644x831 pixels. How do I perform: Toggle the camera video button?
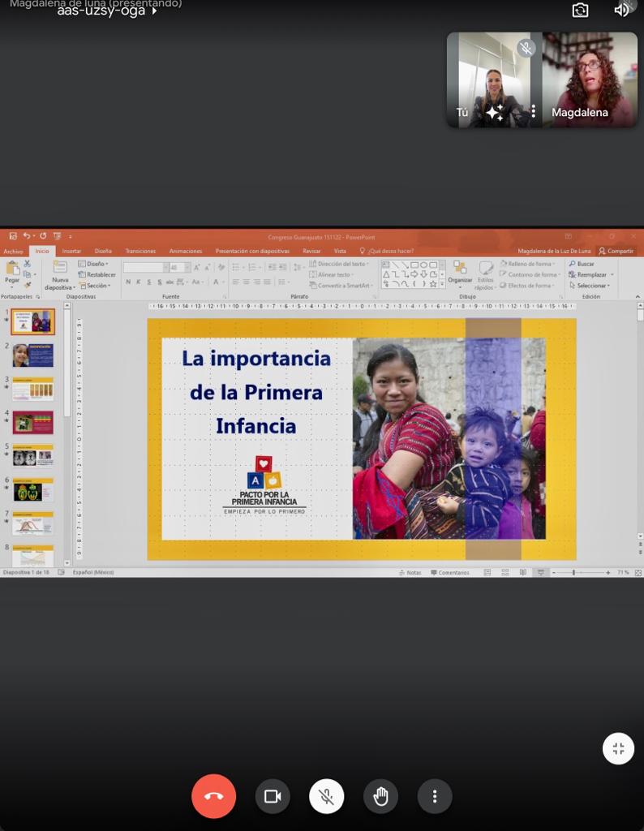tap(273, 796)
